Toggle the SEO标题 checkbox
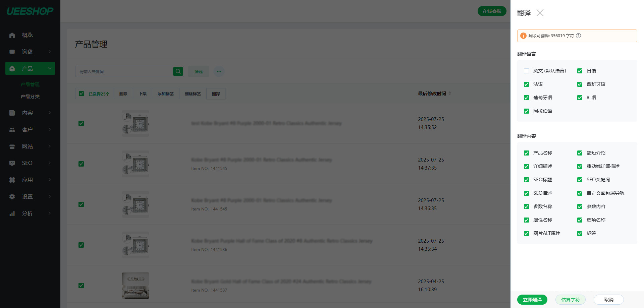Viewport: 644px width, 308px height. point(526,180)
